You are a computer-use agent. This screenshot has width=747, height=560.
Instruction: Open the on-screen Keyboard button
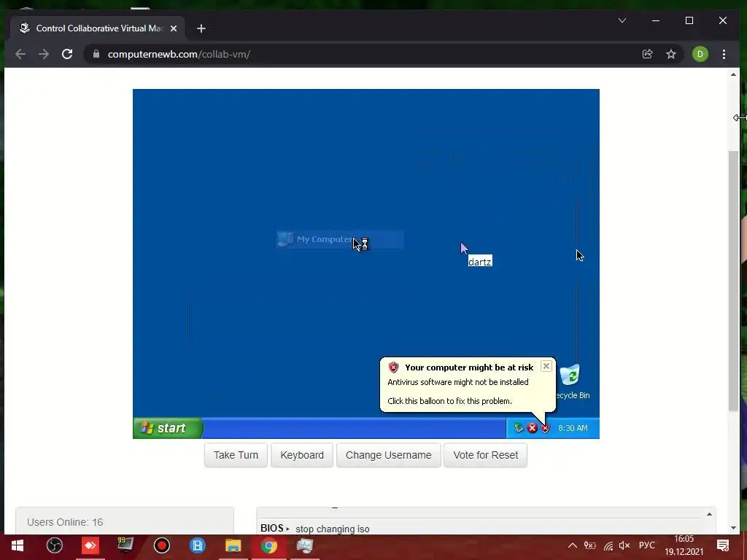point(302,455)
